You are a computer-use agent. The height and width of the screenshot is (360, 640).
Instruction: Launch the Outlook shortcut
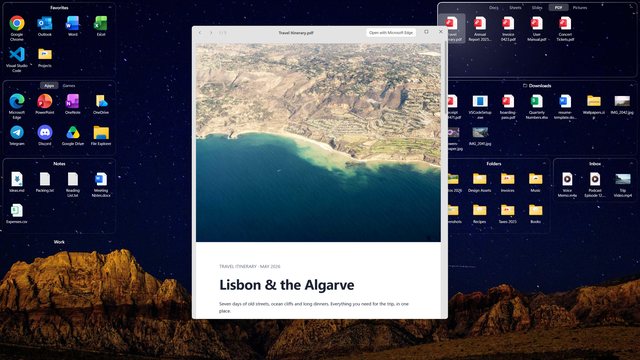44,24
